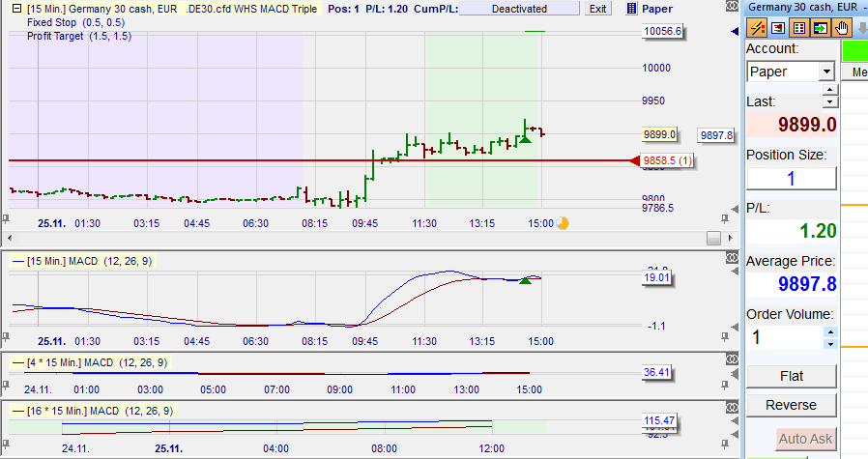868x459 pixels.
Task: Click the pin icon at main chart bottom-left
Action: click(x=6, y=219)
